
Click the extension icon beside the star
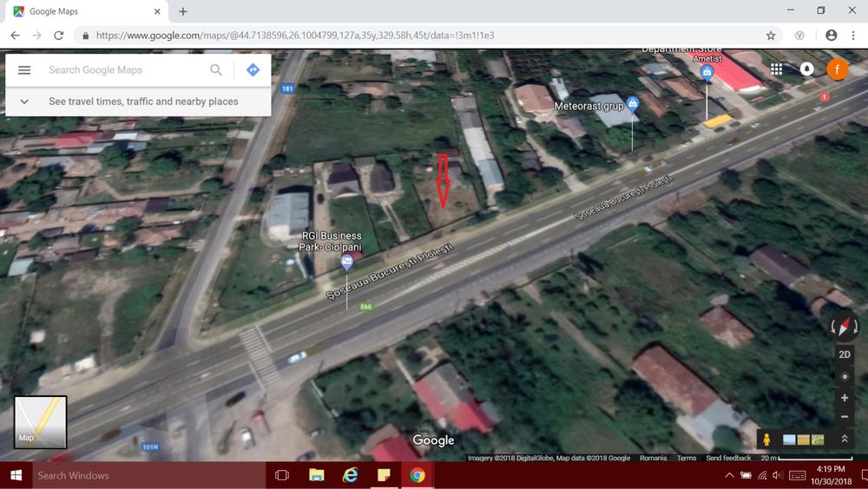(799, 36)
